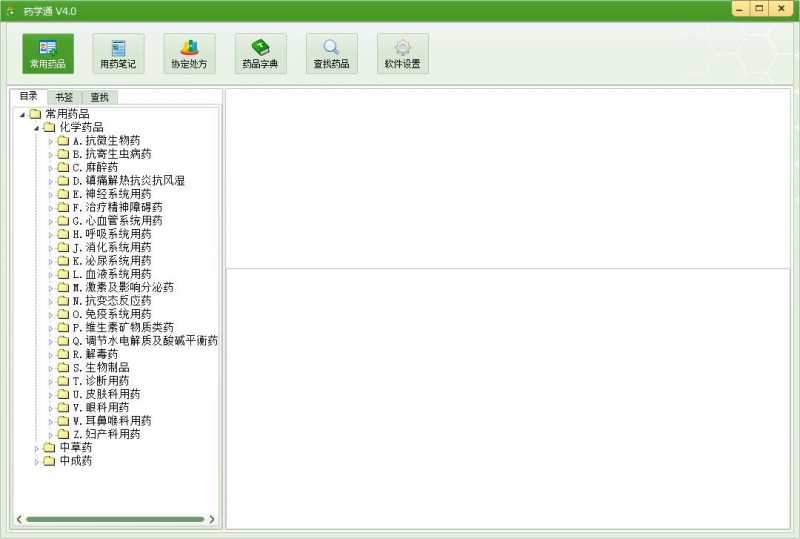
Task: Expand the 中草药 category arrow
Action: (x=37, y=448)
